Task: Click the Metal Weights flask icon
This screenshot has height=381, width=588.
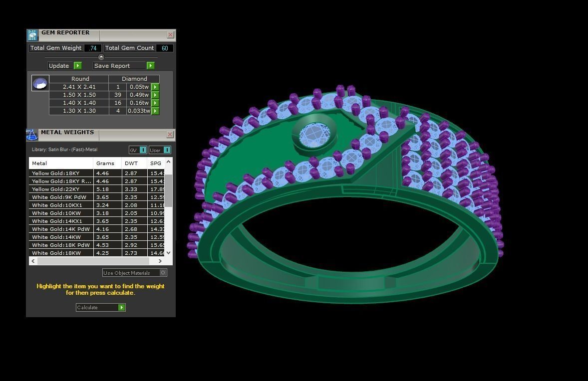Action: [32, 135]
